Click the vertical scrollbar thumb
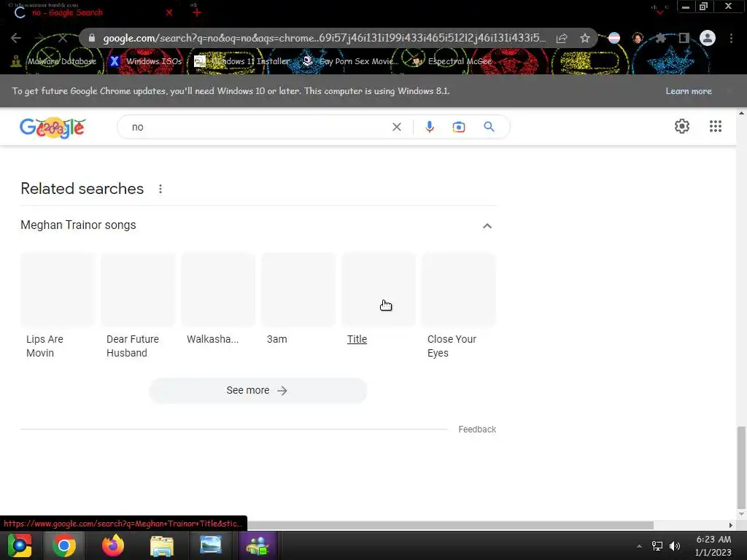The width and height of the screenshot is (747, 560). (741, 467)
